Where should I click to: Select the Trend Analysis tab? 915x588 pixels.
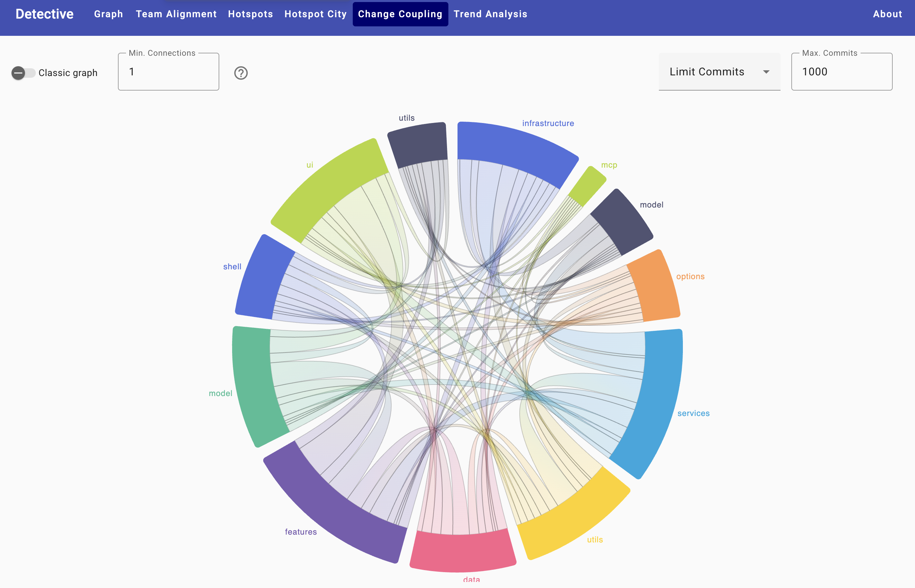tap(490, 14)
